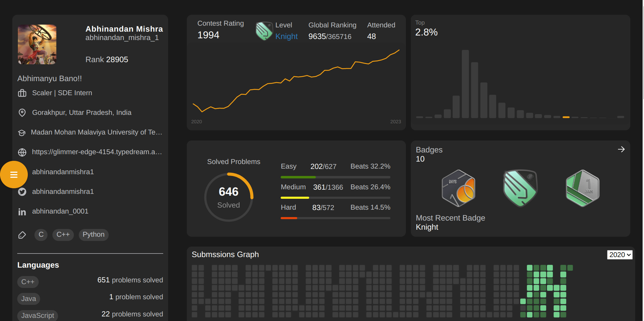Open the glimmer-edge typedream website link
The image size is (644, 321).
[97, 152]
